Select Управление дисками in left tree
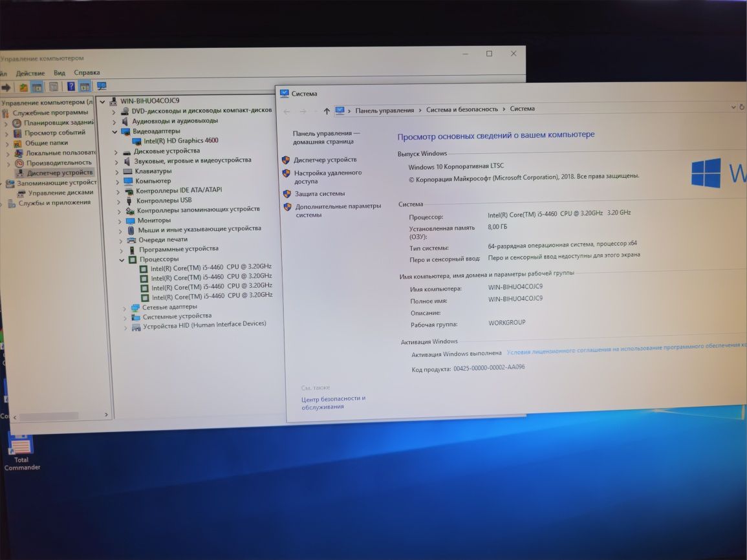747x560 pixels. coord(61,193)
